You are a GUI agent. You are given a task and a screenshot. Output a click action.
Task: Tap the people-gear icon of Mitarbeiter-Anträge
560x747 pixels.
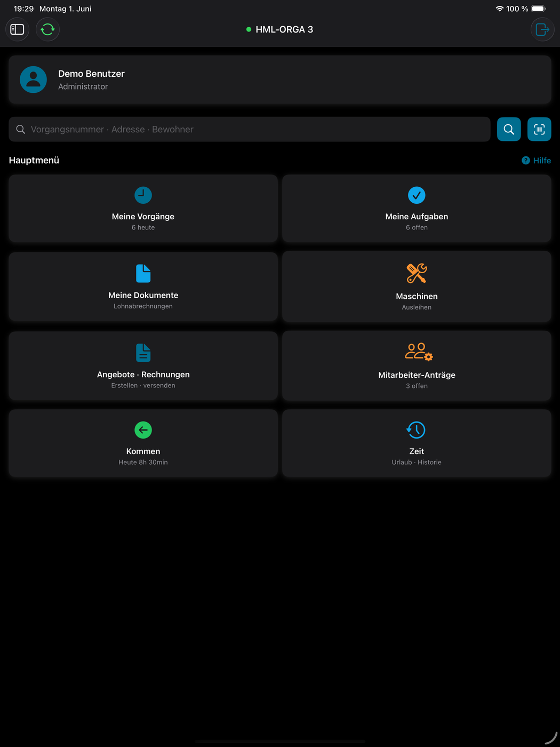click(x=419, y=352)
